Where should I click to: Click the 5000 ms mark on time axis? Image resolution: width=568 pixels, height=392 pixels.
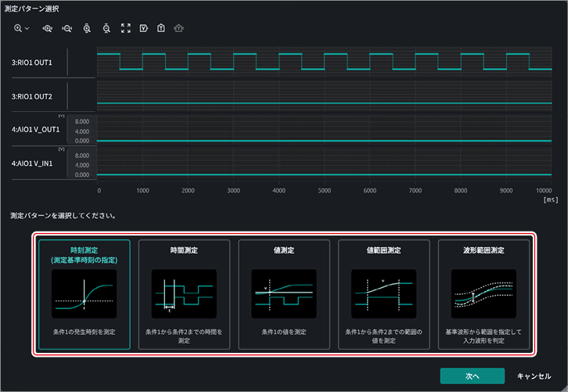pos(325,191)
